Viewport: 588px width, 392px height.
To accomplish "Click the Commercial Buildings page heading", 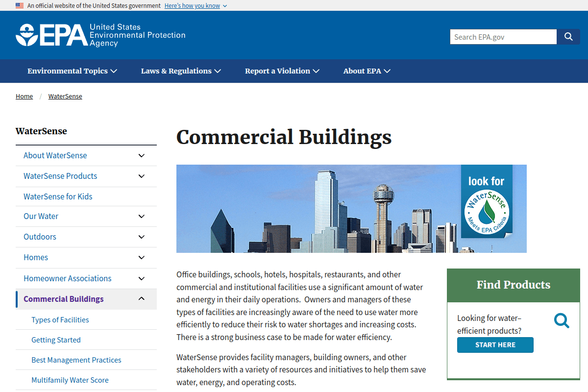I will coord(284,137).
